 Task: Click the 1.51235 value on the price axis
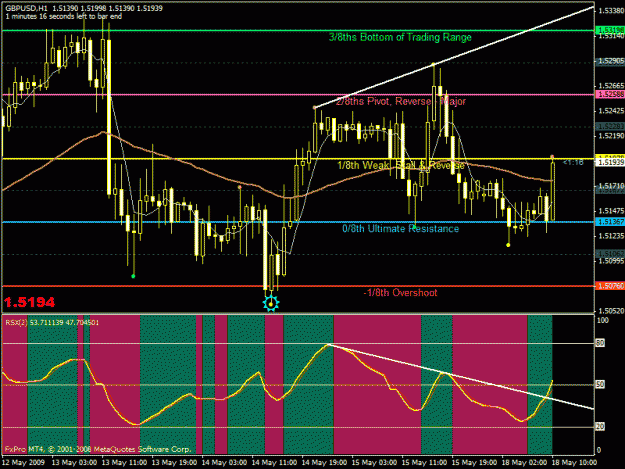[x=611, y=236]
